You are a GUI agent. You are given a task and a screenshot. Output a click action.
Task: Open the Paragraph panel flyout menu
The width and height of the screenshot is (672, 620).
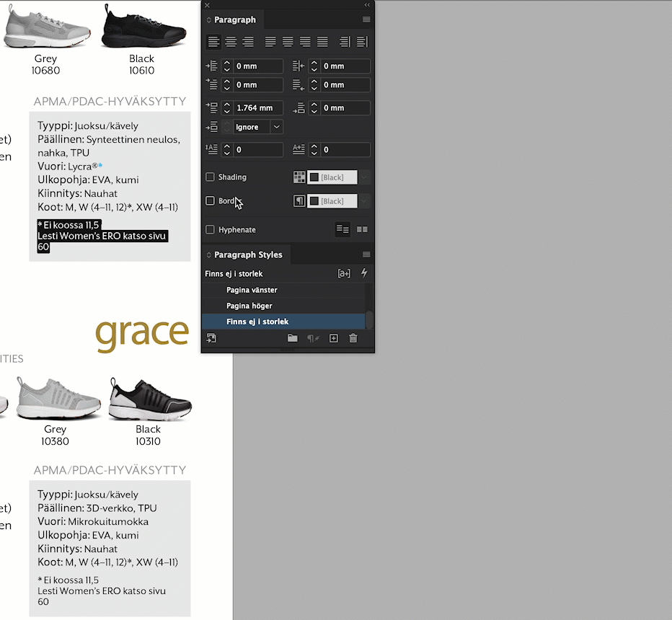[366, 19]
